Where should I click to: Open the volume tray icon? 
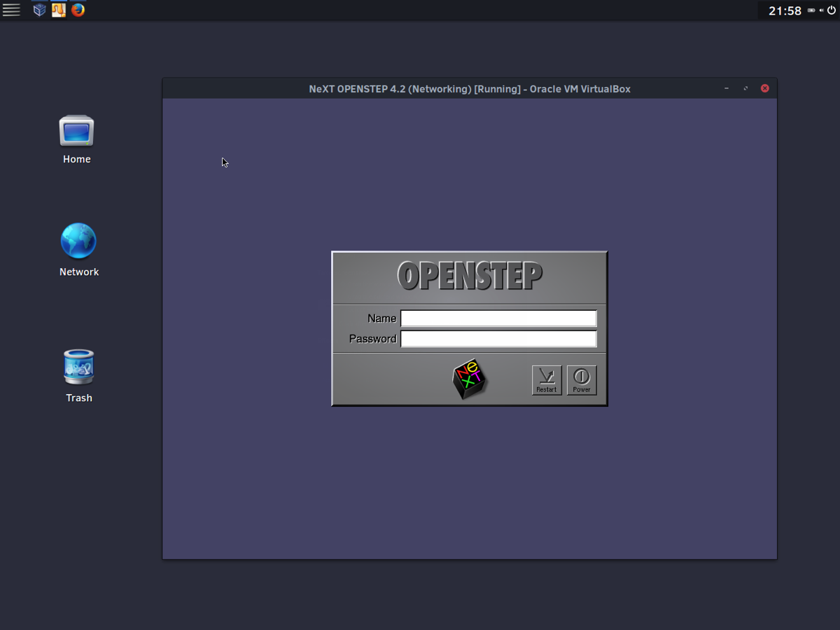pyautogui.click(x=821, y=10)
